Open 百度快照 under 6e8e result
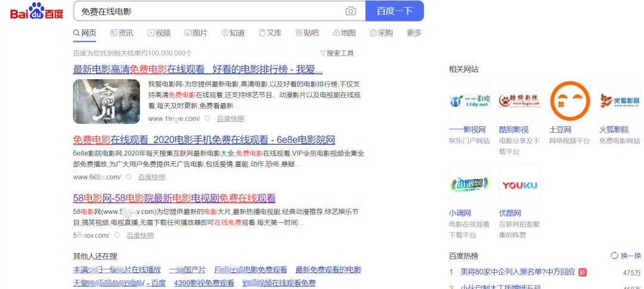644x289 pixels. [x=151, y=177]
